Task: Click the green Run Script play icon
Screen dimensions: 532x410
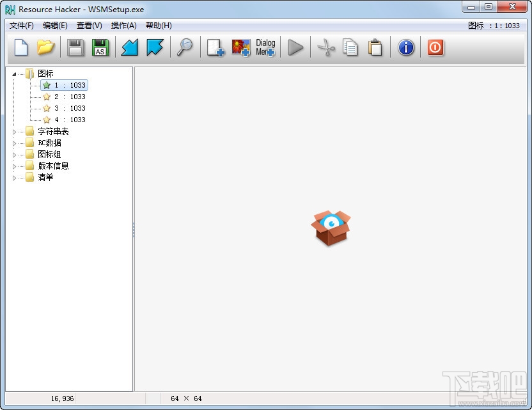Action: coord(295,47)
